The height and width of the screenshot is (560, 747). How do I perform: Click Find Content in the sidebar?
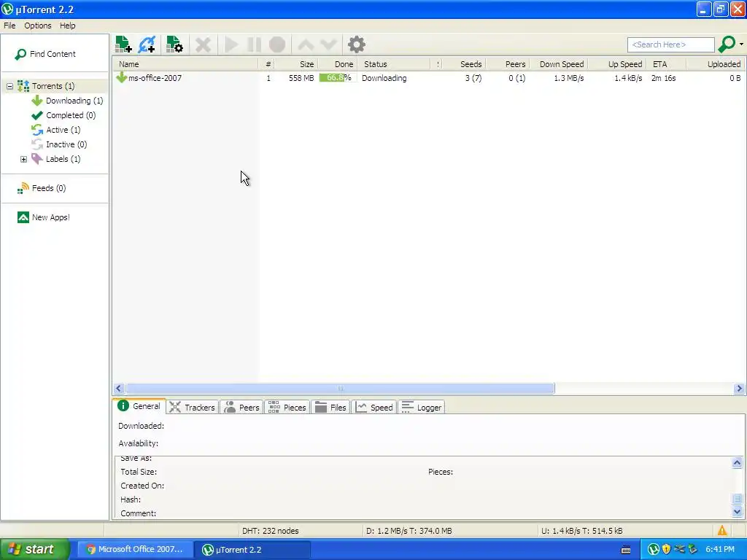[45, 54]
